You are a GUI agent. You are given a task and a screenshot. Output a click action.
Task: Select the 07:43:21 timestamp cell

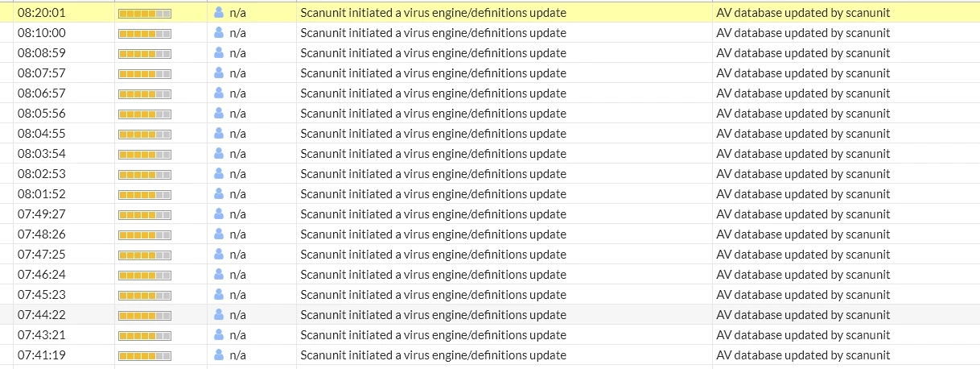pyautogui.click(x=64, y=335)
